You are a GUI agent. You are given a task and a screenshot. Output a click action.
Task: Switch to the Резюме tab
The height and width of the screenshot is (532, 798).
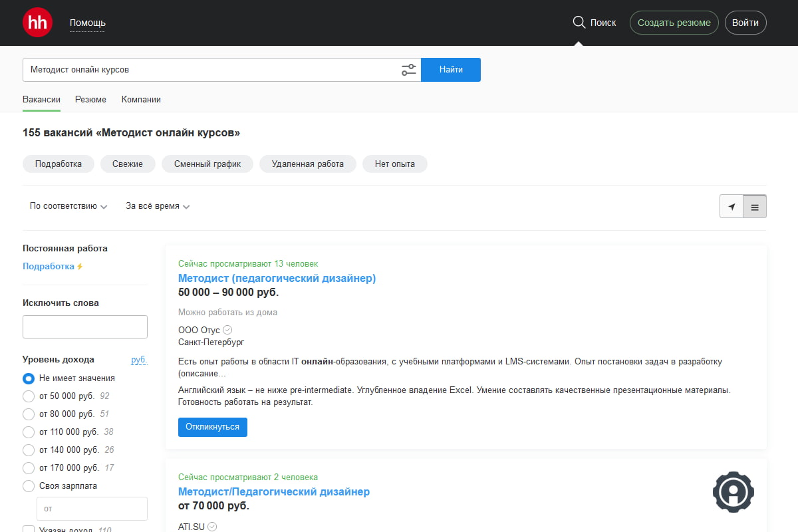click(x=90, y=100)
